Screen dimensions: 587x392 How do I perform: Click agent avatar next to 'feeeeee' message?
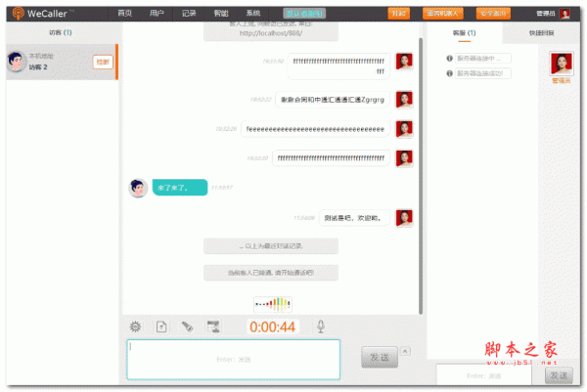point(404,129)
